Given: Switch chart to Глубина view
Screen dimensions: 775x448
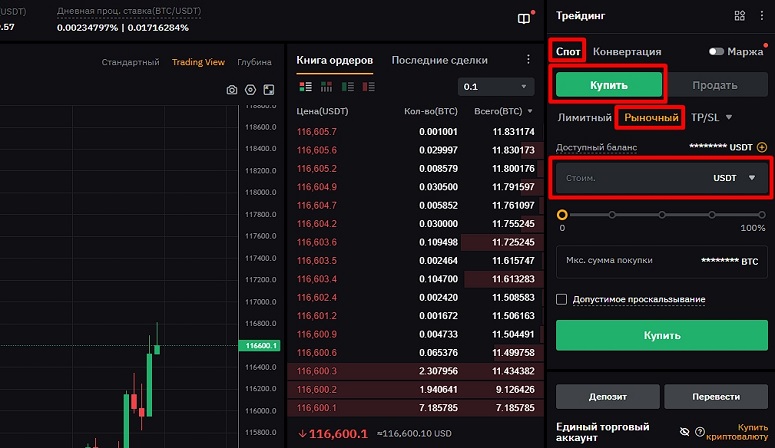Looking at the screenshot, I should 254,62.
